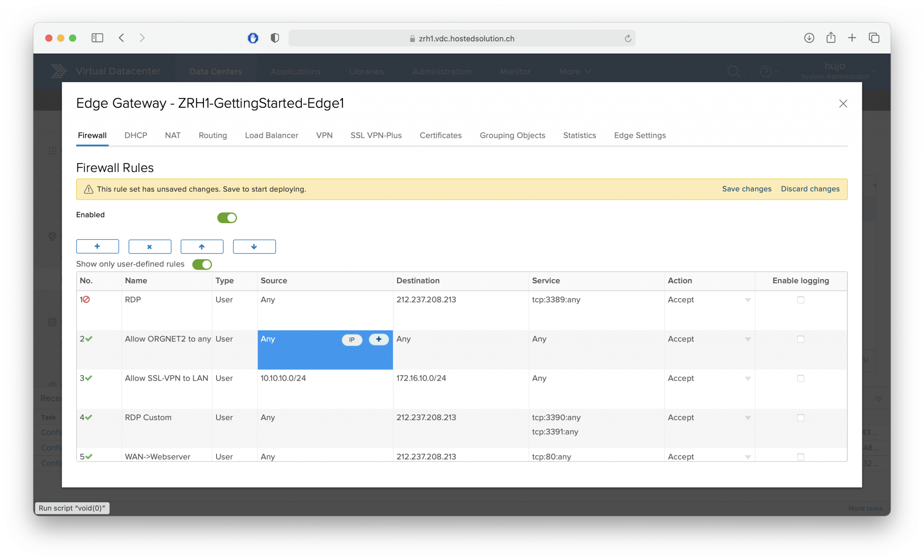
Task: Click the search magnifier in Virtual Datacenter header
Action: click(x=734, y=71)
